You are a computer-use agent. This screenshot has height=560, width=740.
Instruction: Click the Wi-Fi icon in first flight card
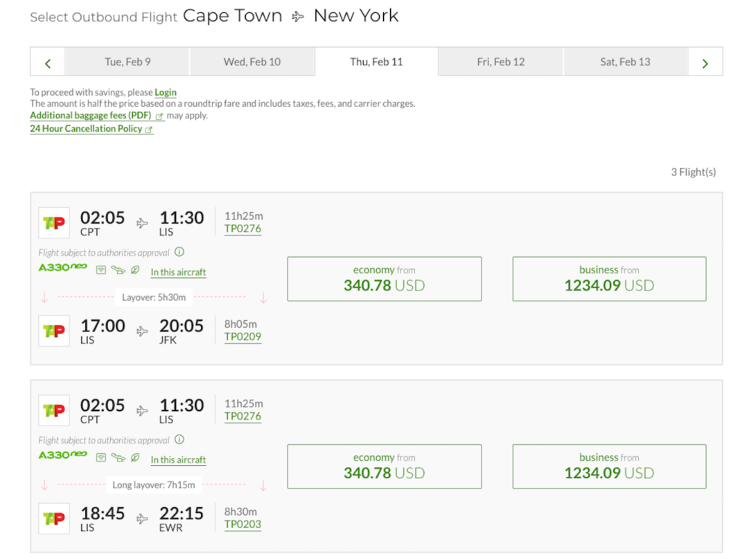(101, 270)
